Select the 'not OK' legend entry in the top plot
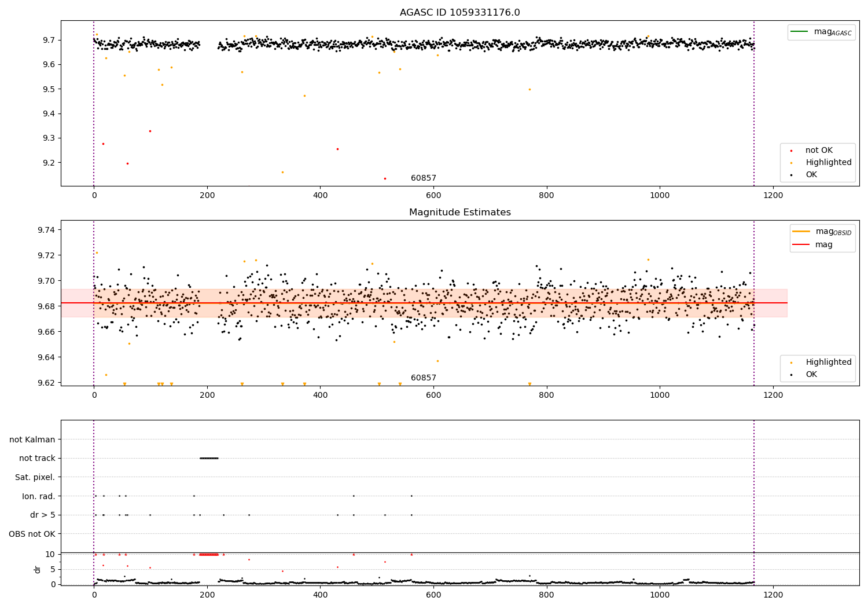This screenshot has width=868, height=608. point(819,151)
